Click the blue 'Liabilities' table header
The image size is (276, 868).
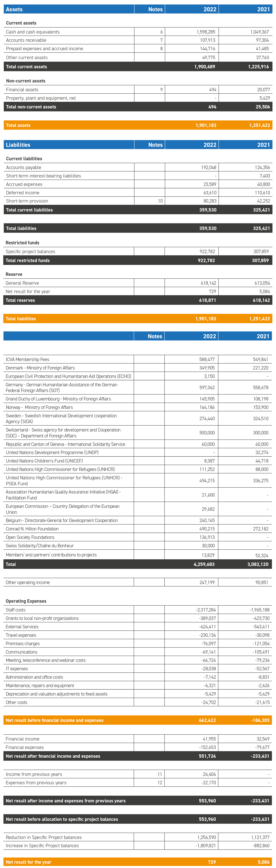click(x=18, y=145)
